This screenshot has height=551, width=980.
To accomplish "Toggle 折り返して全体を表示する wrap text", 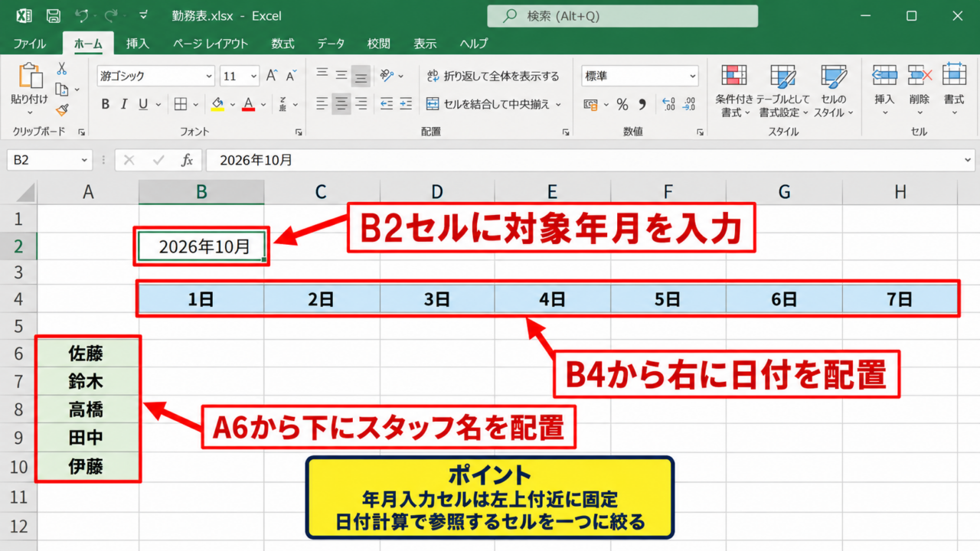I will [493, 76].
